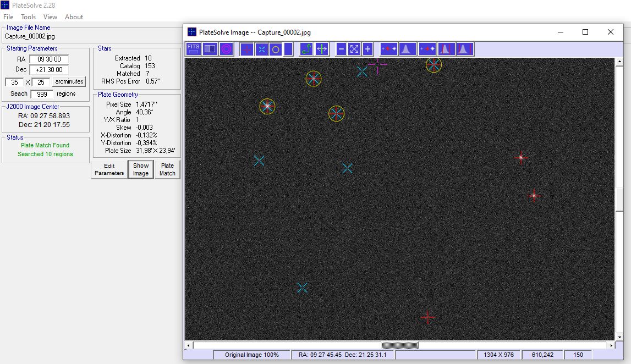Click the RA starting parameter field
The height and width of the screenshot is (364, 631).
click(x=49, y=59)
